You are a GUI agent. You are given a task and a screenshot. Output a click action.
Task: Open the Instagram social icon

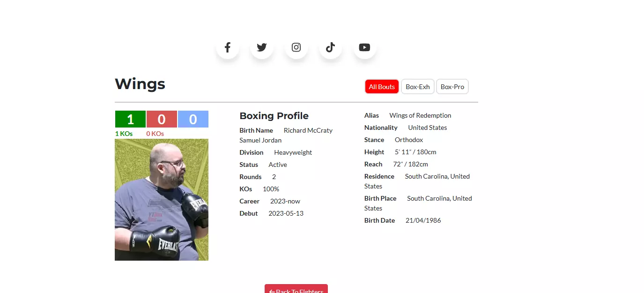click(x=296, y=47)
